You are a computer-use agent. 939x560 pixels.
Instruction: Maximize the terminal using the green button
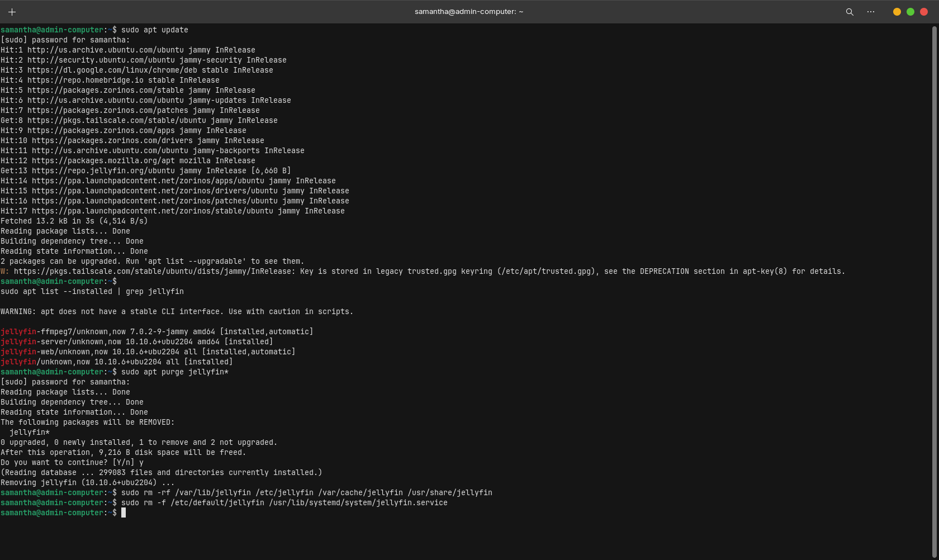tap(910, 12)
